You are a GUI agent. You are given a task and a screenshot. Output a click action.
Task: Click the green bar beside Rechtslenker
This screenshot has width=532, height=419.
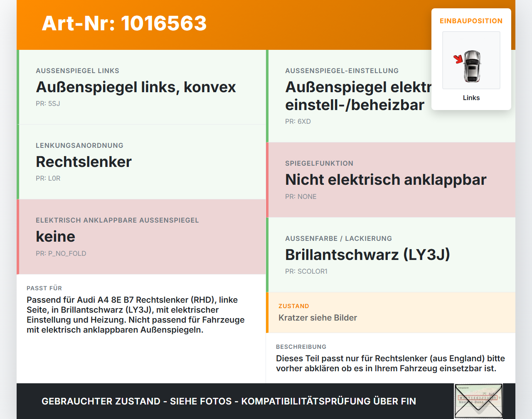point(17,162)
